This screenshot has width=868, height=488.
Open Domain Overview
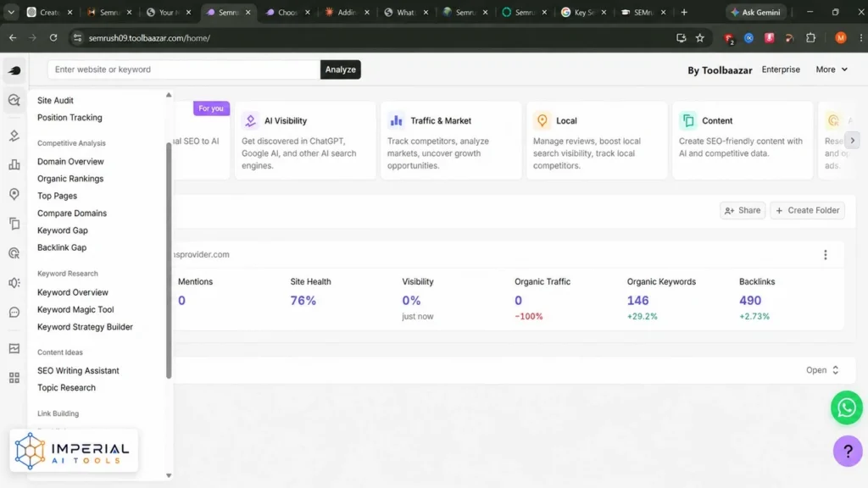(x=70, y=162)
